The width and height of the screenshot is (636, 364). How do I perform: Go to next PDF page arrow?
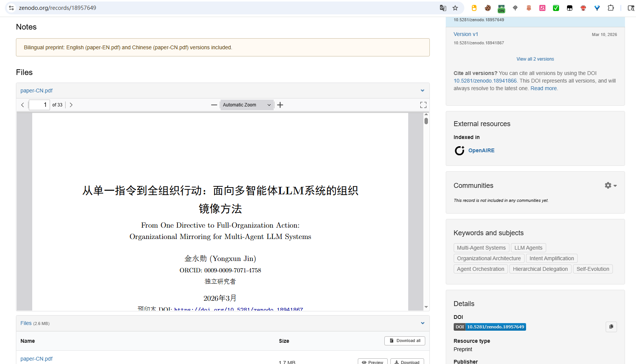pyautogui.click(x=71, y=105)
